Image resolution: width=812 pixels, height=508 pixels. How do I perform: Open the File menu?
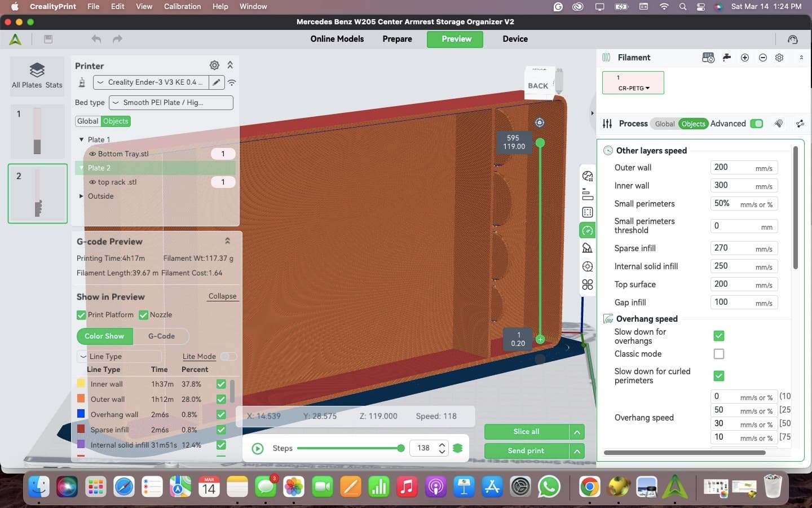[94, 6]
